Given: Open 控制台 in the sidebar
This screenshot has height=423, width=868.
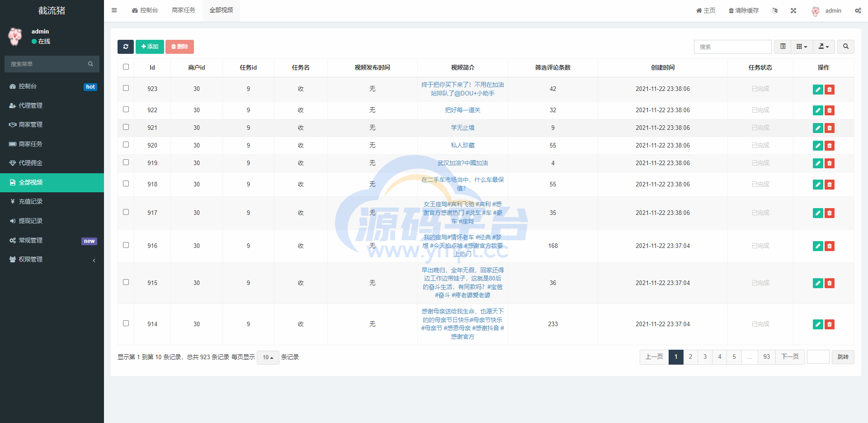Looking at the screenshot, I should pyautogui.click(x=52, y=86).
